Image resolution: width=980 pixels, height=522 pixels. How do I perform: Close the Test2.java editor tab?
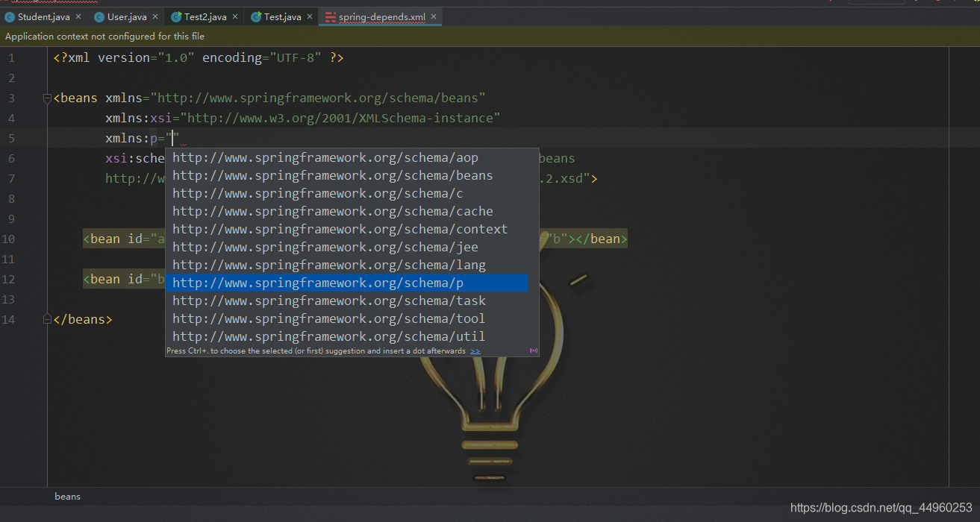[235, 16]
